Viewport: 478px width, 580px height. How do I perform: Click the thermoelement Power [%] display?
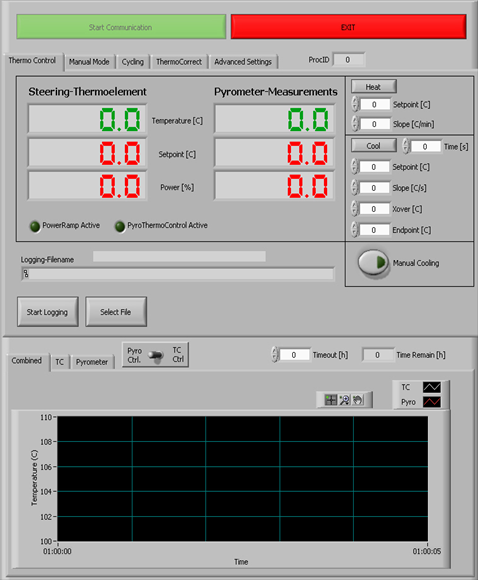click(87, 185)
